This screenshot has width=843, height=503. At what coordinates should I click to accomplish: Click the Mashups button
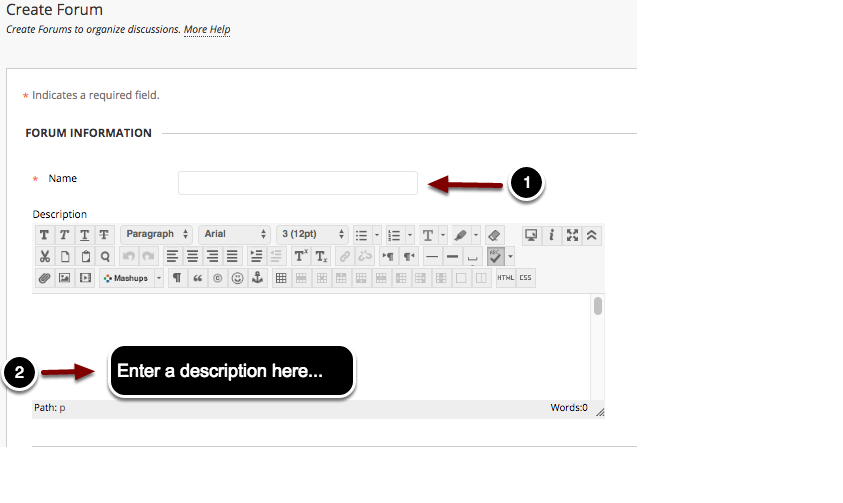point(127,278)
